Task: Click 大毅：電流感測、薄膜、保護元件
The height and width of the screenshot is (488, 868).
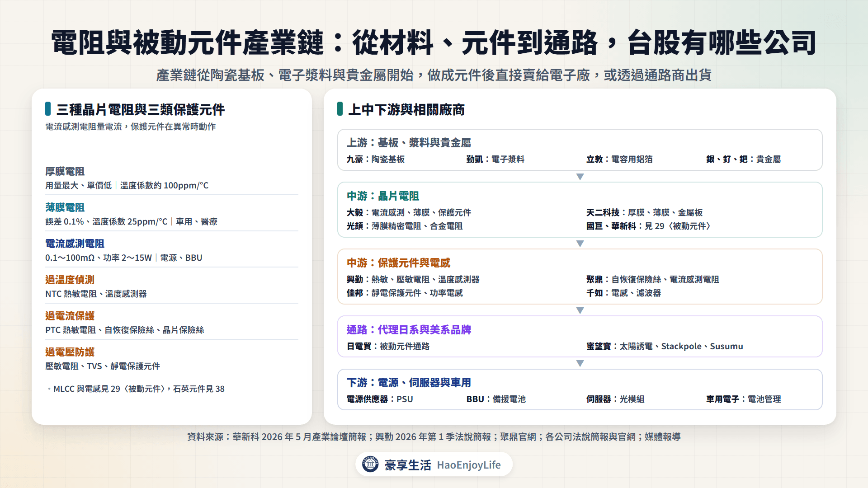Action: pos(409,212)
